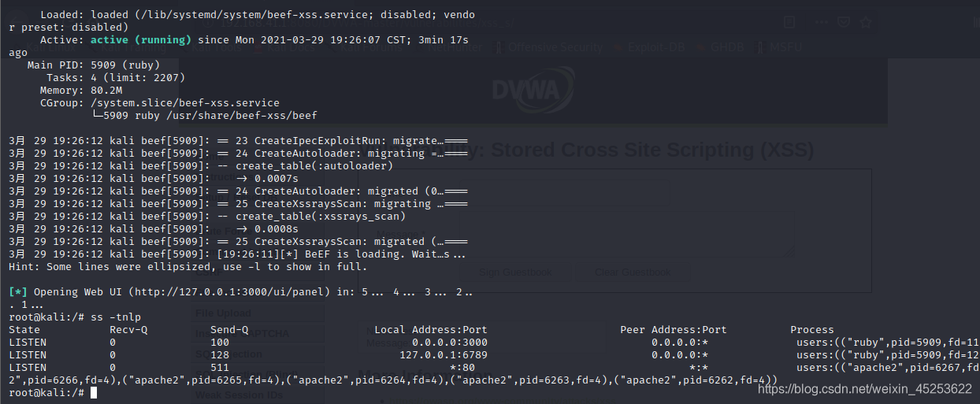980x404 pixels.
Task: Open the 'MSFU' bookmark in browser
Action: tap(779, 47)
